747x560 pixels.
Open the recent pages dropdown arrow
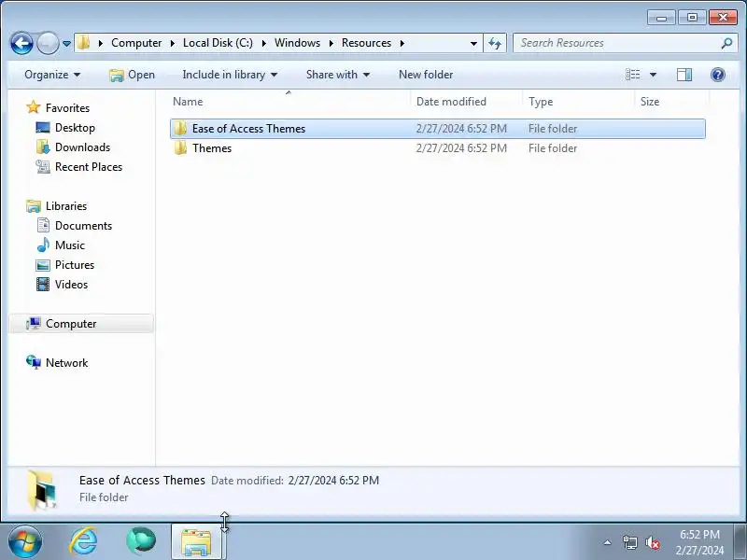coord(66,43)
